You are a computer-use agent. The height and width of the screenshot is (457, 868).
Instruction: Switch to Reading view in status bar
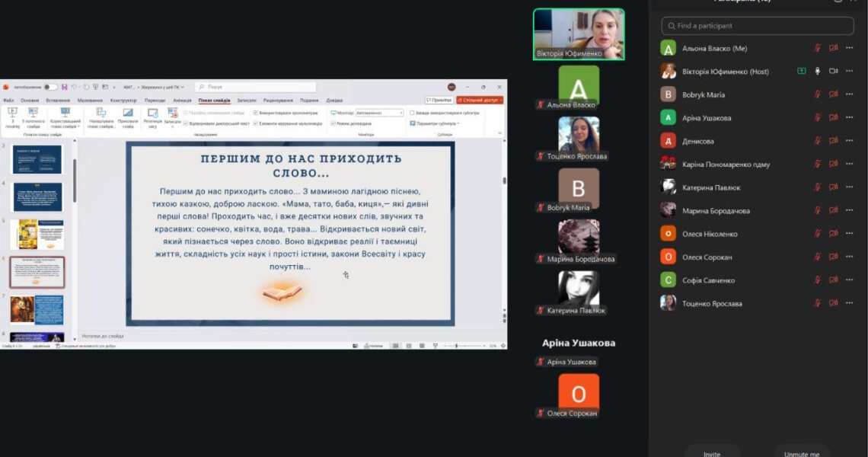[x=422, y=346]
